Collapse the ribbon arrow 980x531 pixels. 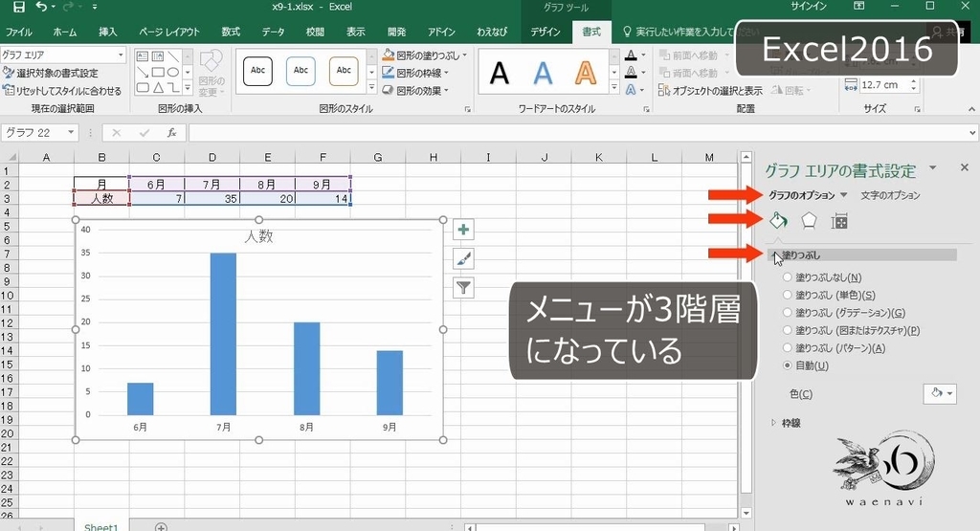coord(972,109)
